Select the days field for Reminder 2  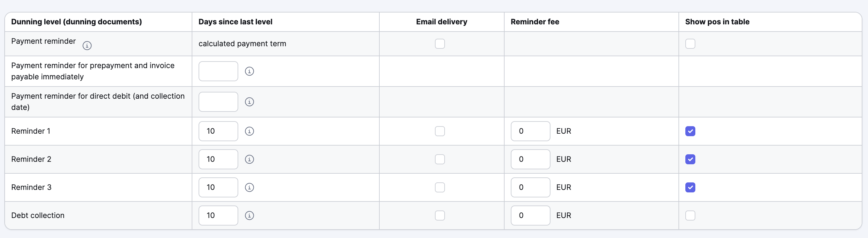(218, 159)
